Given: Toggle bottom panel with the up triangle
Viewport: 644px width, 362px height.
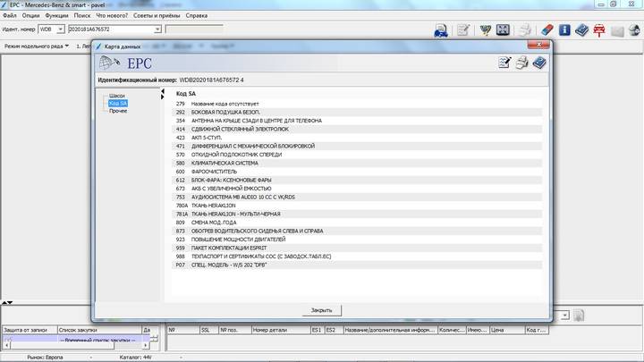Looking at the screenshot, I should pos(4,302).
